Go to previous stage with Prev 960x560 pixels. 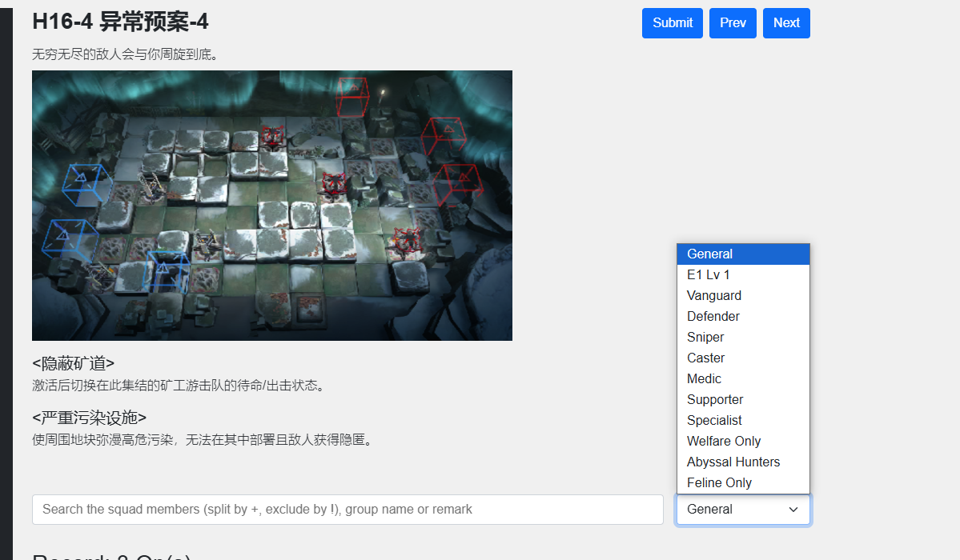pos(733,23)
